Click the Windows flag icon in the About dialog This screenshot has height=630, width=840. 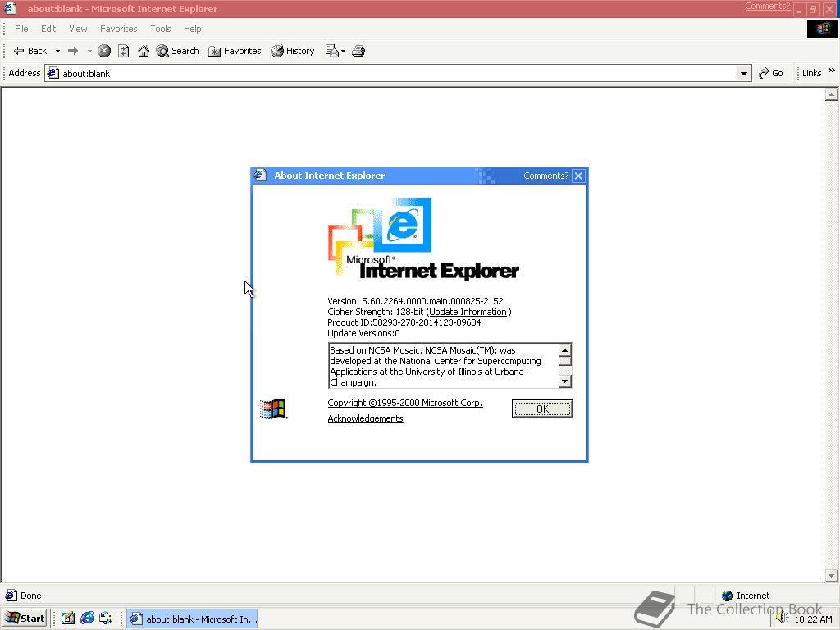(x=273, y=409)
